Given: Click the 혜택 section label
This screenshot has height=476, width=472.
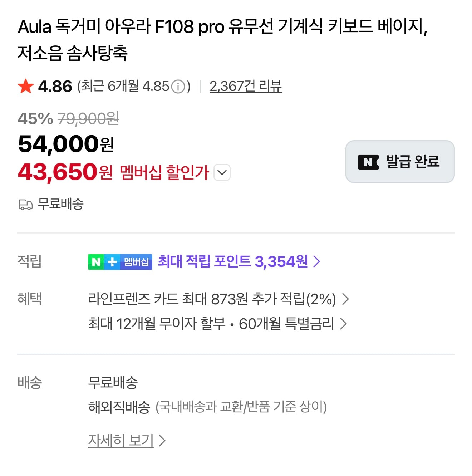Looking at the screenshot, I should click(x=30, y=299).
